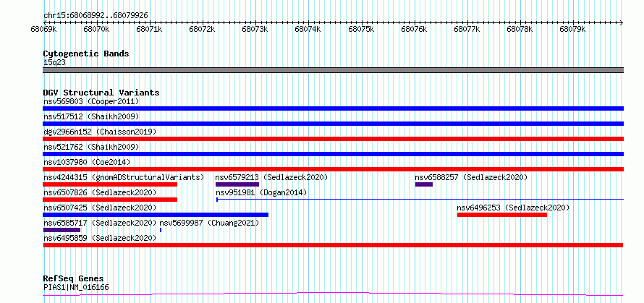Open variant label nsv6507425 (Sedlazeck2020)
The width and height of the screenshot is (644, 303).
tap(100, 208)
